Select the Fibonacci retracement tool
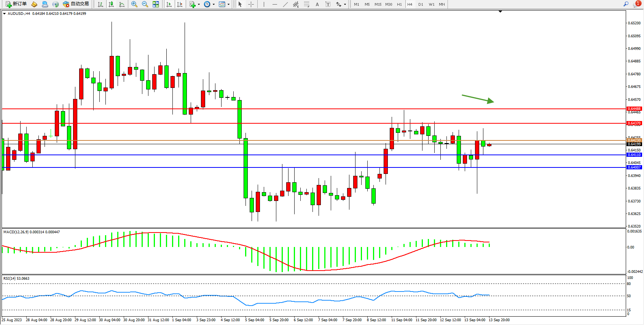Image resolution: width=644 pixels, height=325 pixels. click(x=306, y=4)
